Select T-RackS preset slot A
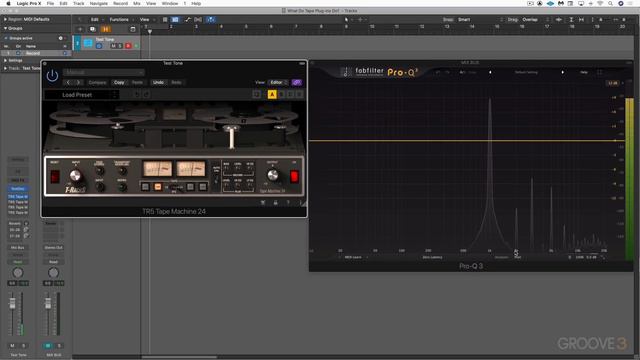This screenshot has width=640, height=360. [272, 95]
